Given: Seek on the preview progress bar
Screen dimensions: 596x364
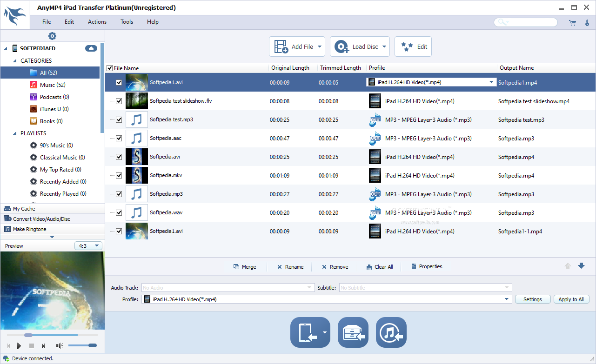Looking at the screenshot, I should (53, 335).
